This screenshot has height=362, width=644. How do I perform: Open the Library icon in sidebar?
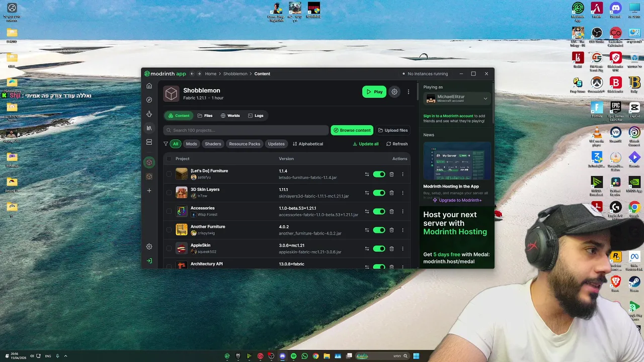[x=149, y=128]
